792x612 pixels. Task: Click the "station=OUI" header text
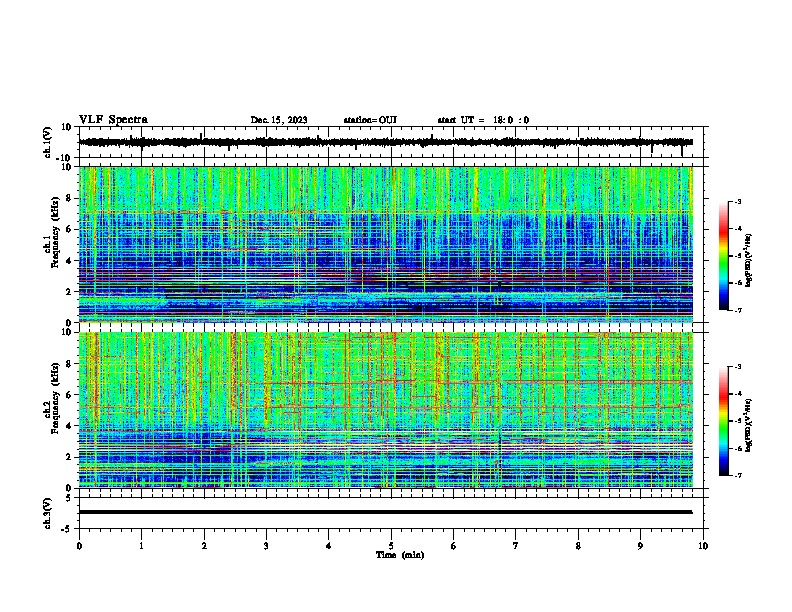370,120
